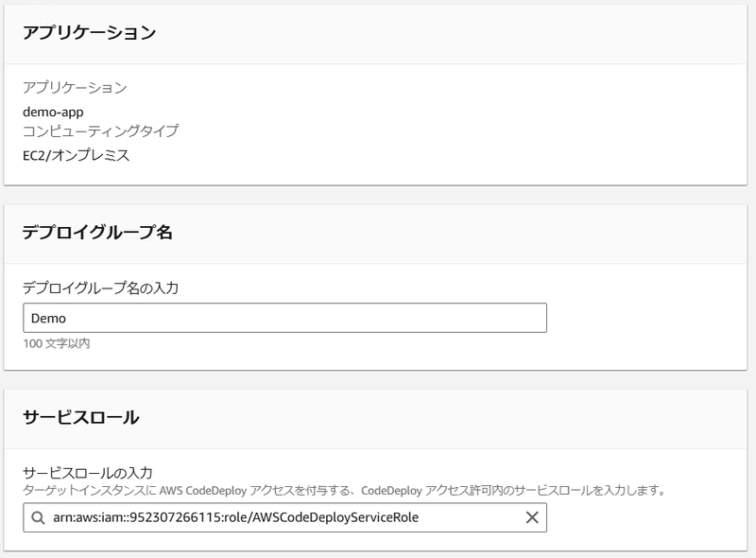The height and width of the screenshot is (558, 756).
Task: Clear the service role ARN with the X icon
Action: [532, 517]
